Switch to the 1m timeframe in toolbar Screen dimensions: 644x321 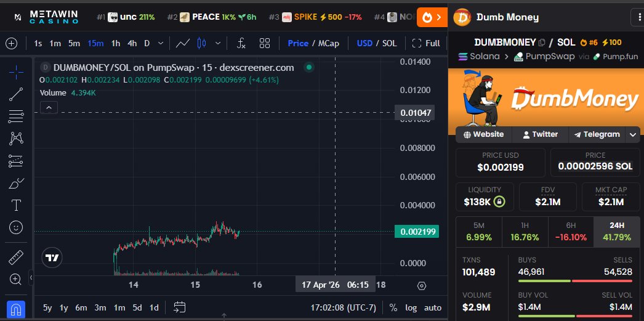(x=55, y=43)
